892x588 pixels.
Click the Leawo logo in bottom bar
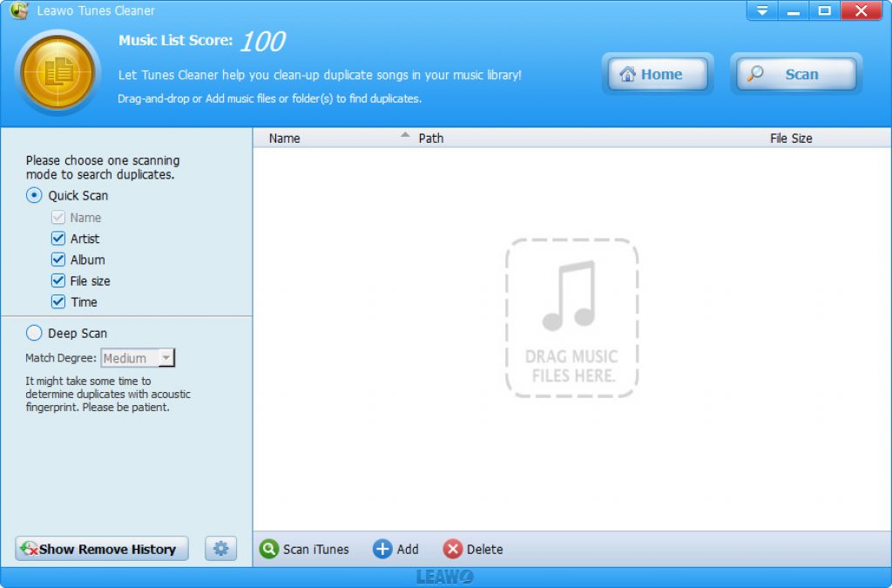(445, 578)
